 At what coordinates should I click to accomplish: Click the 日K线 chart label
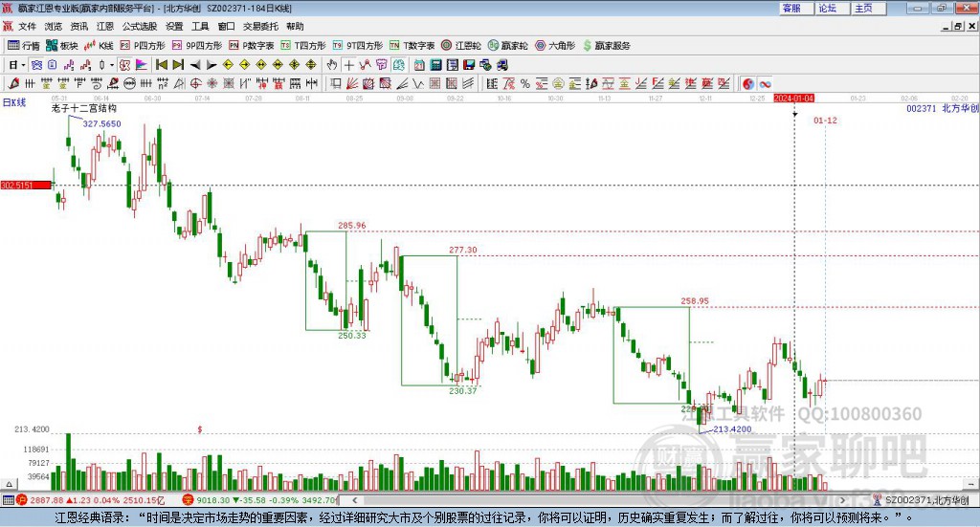13,102
